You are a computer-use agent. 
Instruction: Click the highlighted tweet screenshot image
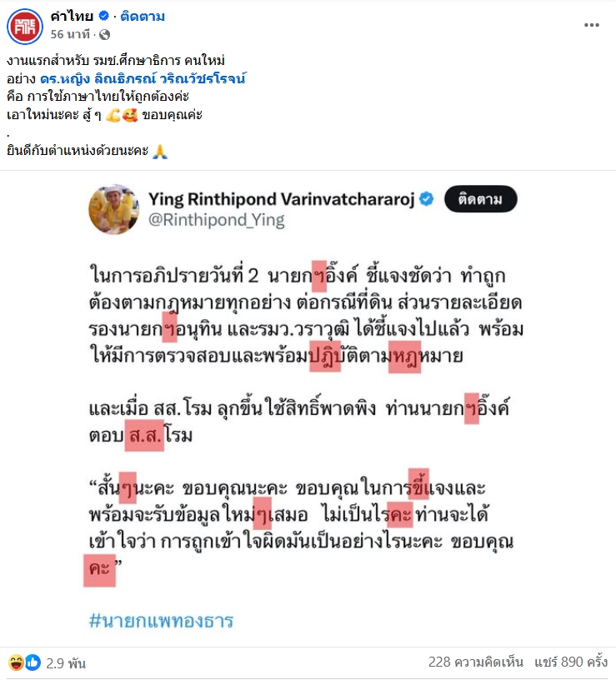tap(308, 407)
